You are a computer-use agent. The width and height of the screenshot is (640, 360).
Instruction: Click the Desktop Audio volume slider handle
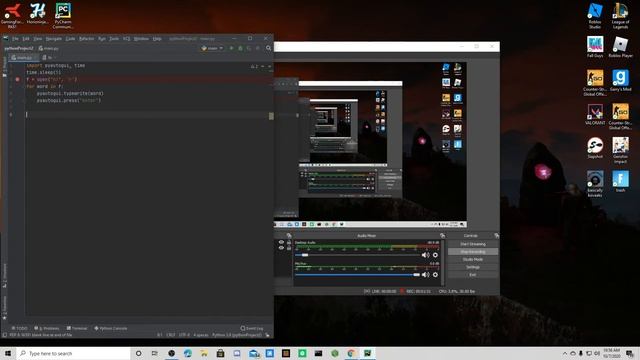[305, 255]
